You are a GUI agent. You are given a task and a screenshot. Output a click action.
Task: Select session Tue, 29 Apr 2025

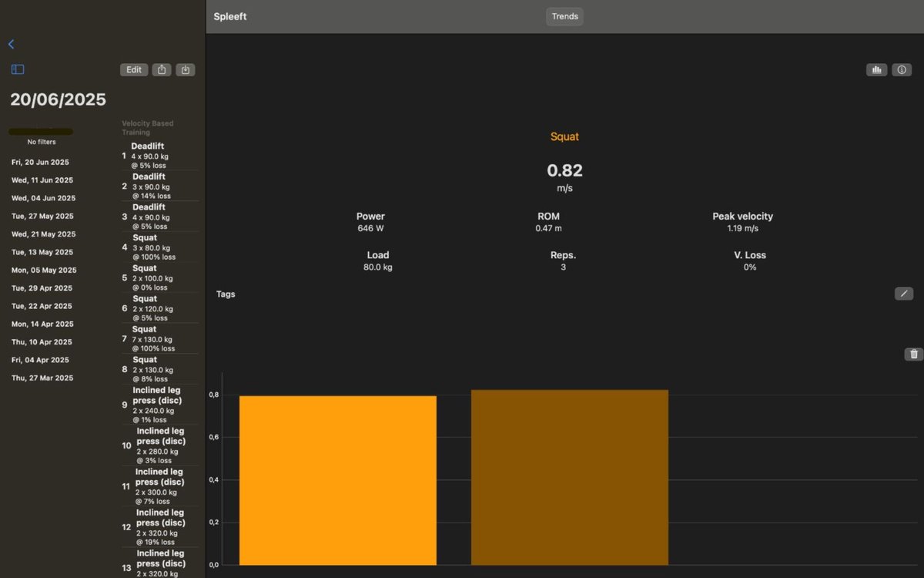tap(42, 288)
